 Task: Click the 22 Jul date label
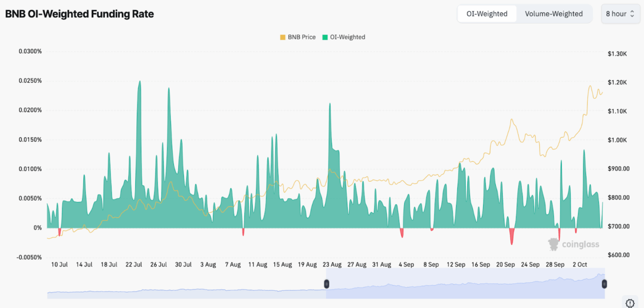[x=134, y=264]
